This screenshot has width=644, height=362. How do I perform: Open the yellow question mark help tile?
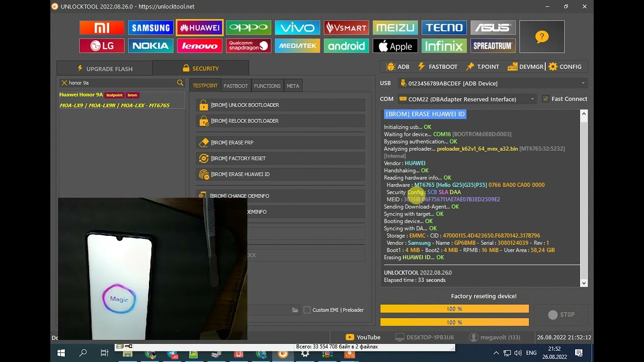542,37
